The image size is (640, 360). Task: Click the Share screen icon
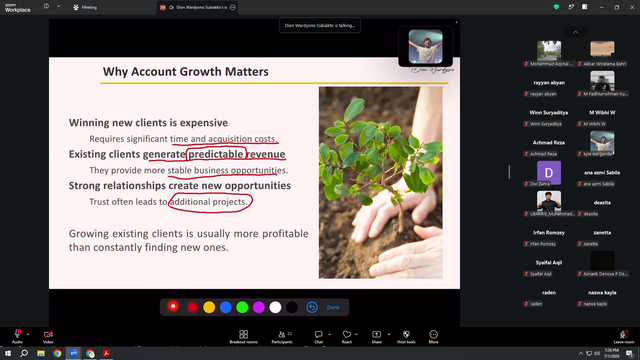376,334
